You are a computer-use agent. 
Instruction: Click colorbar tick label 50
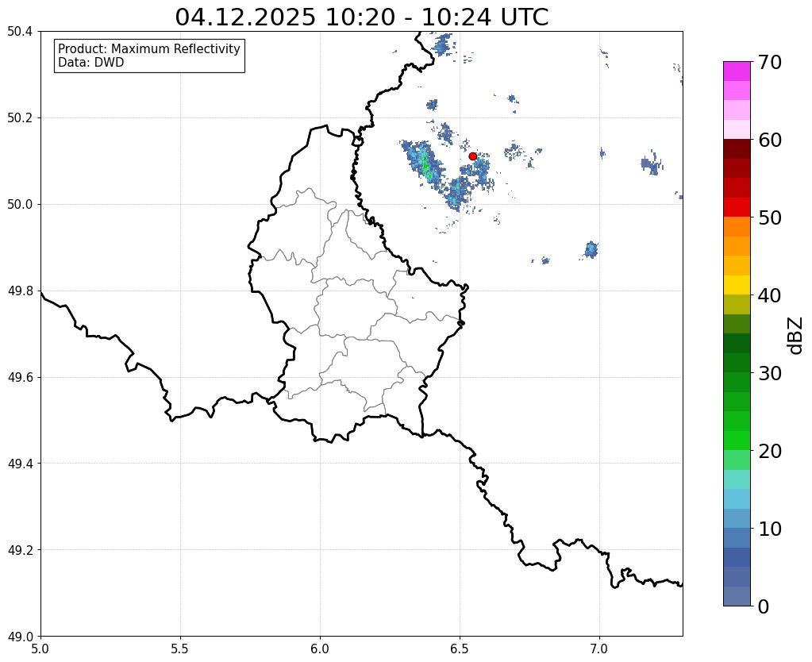(770, 217)
